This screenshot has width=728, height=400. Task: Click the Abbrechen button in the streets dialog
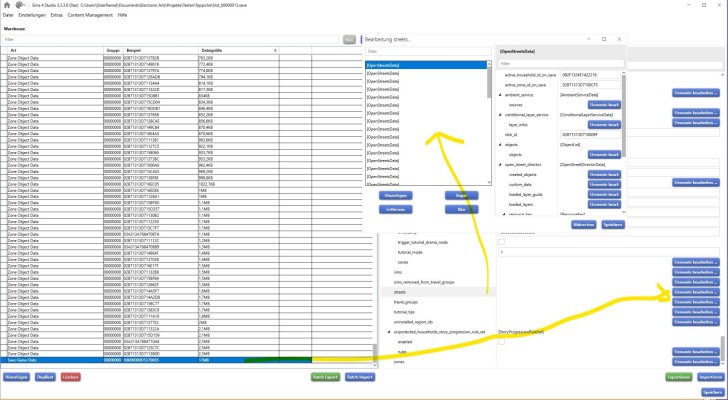click(x=584, y=225)
